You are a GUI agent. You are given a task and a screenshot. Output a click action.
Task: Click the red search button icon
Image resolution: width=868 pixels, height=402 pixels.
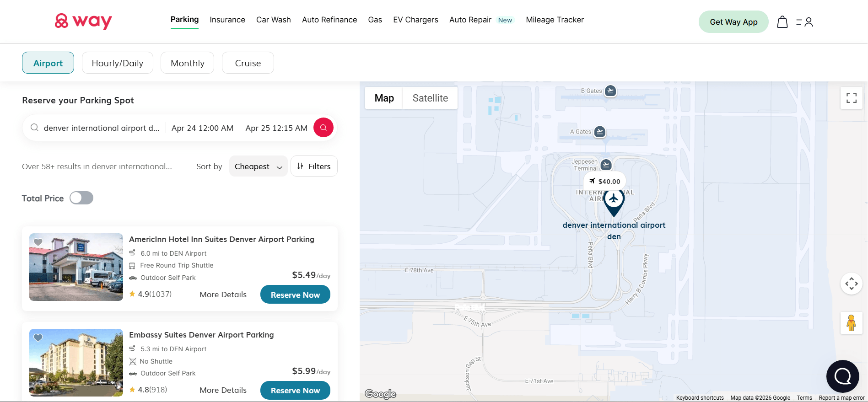click(x=323, y=128)
